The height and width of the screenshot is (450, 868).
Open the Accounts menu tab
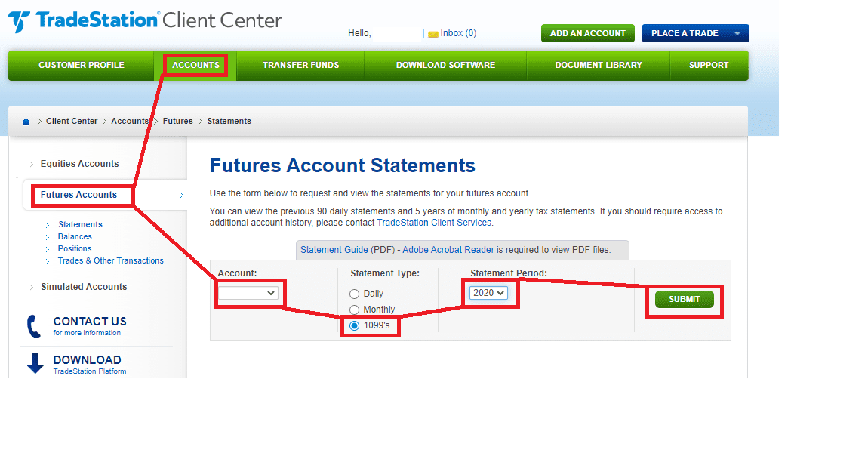point(195,66)
